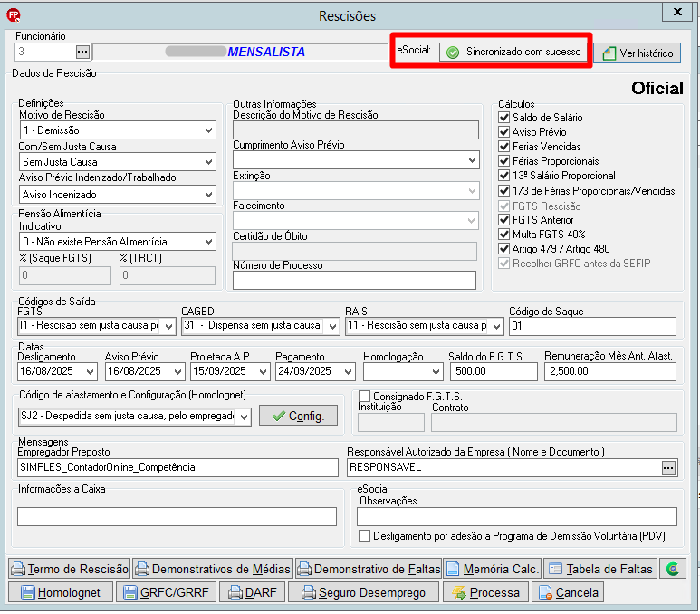Open the Cumprimento Aviso Prévio dropdown

(x=472, y=160)
